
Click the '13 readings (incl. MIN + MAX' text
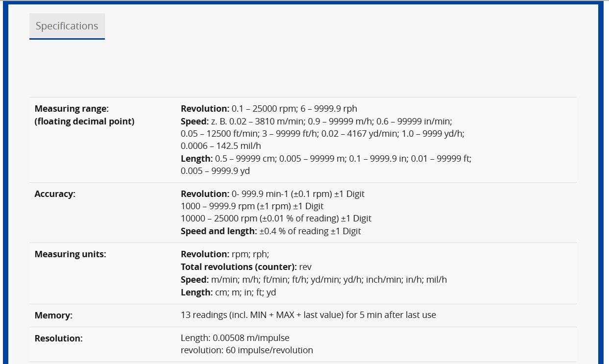[x=308, y=315]
